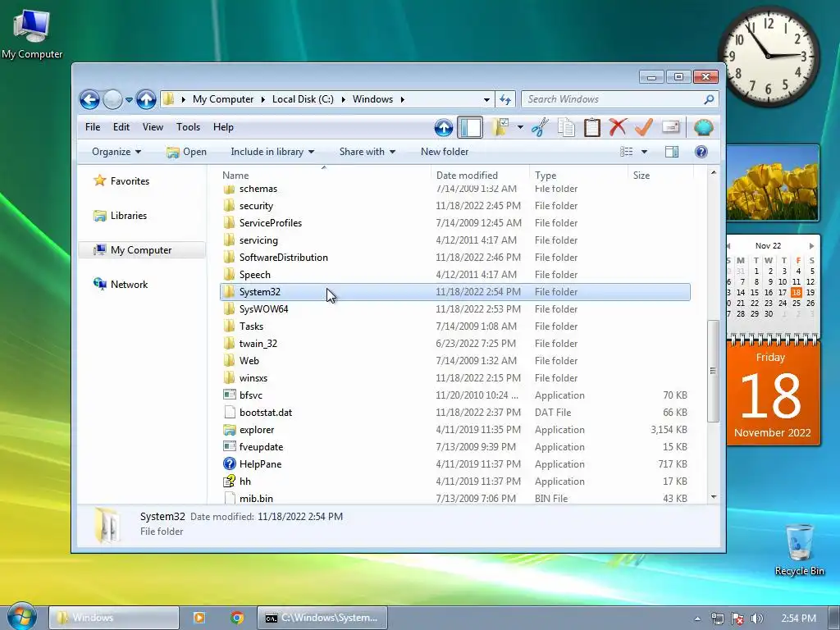Click the Recycle Bin desktop icon
This screenshot has height=630, width=840.
pos(799,549)
